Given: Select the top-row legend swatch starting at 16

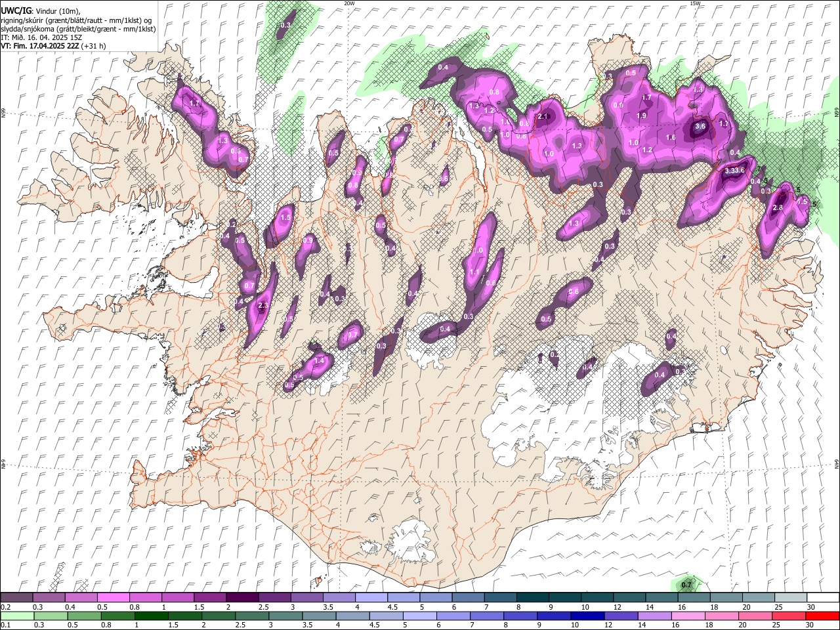Looking at the screenshot, I should (694, 597).
